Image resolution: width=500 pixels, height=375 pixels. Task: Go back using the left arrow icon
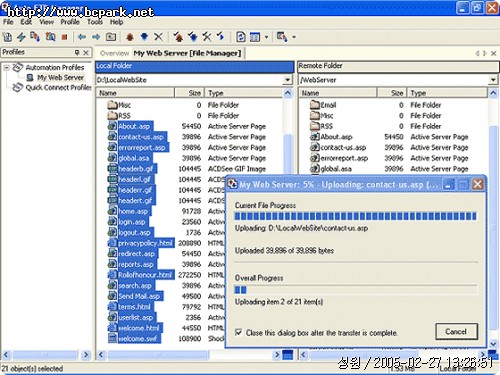(x=82, y=37)
